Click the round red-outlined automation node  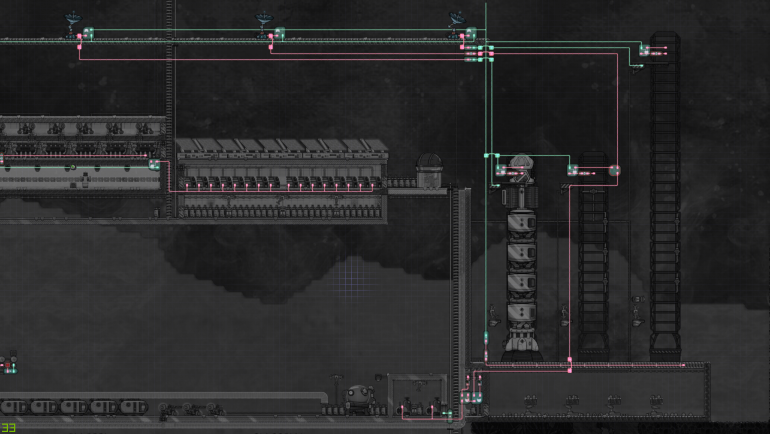[614, 170]
